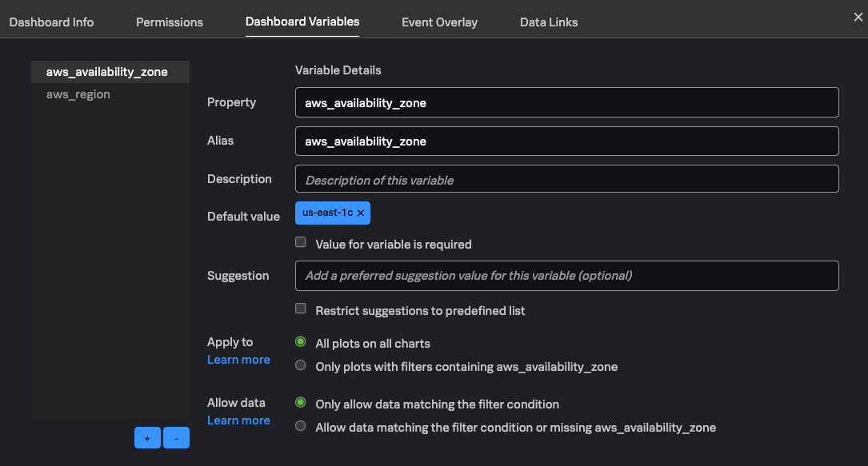The image size is (868, 466).
Task: Open the Permissions tab
Action: pos(169,22)
